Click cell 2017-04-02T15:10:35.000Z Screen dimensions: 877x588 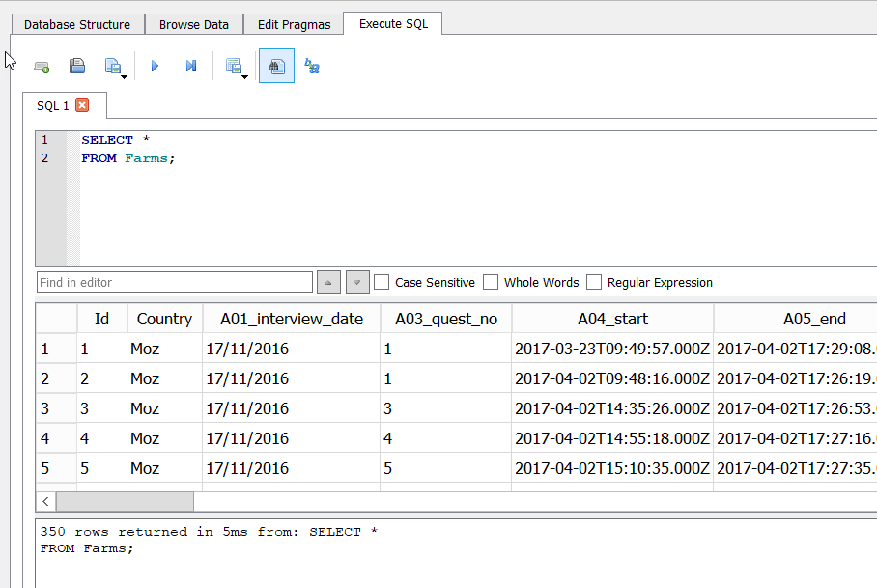(x=612, y=468)
